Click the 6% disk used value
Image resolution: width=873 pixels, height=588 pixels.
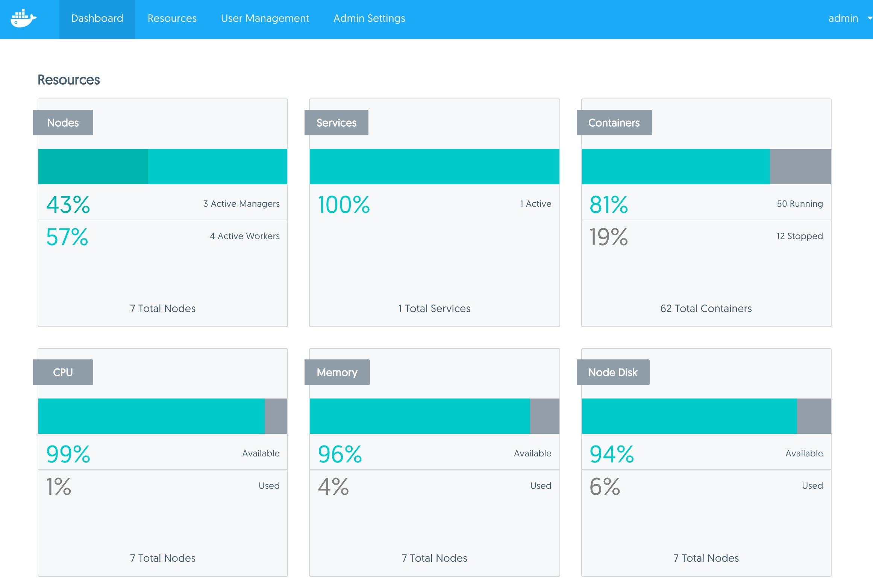pyautogui.click(x=605, y=487)
